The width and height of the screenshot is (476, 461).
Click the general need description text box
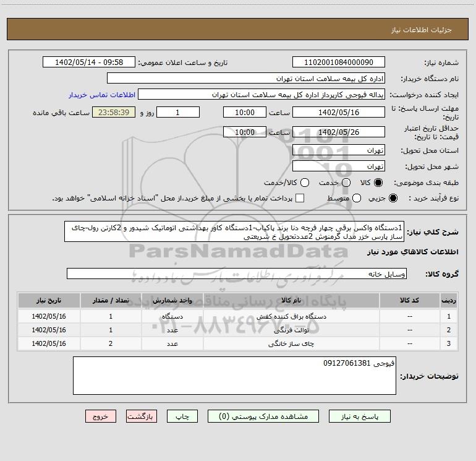[x=234, y=232]
